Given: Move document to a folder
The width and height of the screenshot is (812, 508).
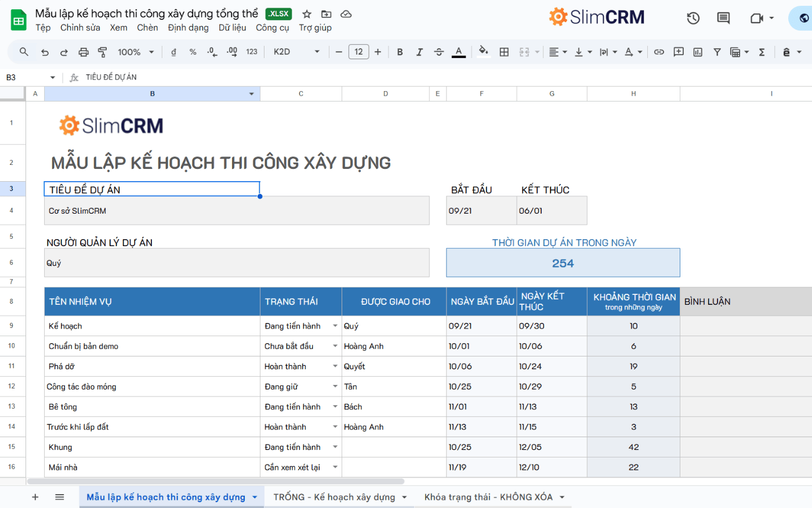Looking at the screenshot, I should [327, 14].
